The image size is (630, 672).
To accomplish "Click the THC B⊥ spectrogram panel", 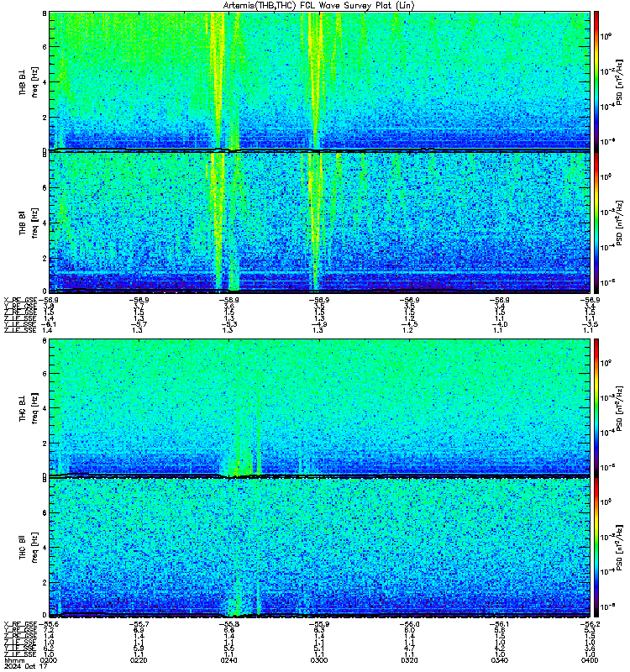I will tap(319, 407).
